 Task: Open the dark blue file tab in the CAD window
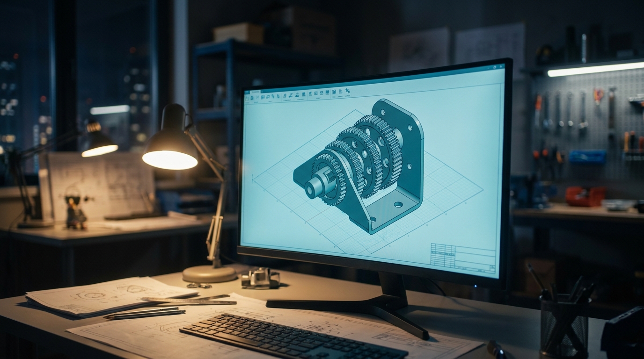(247, 92)
